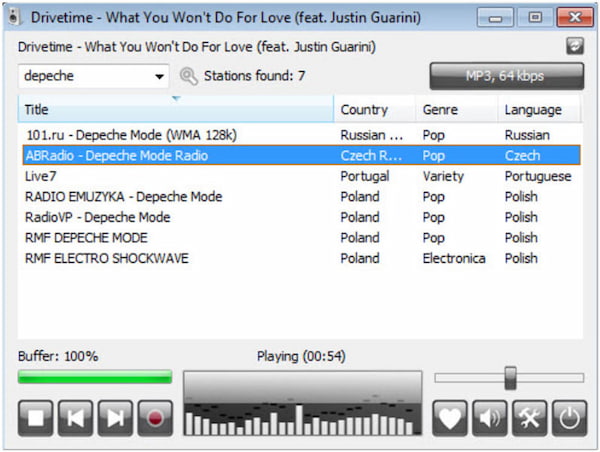Click the Portuguese language cell
This screenshot has width=600, height=452.
click(x=538, y=176)
